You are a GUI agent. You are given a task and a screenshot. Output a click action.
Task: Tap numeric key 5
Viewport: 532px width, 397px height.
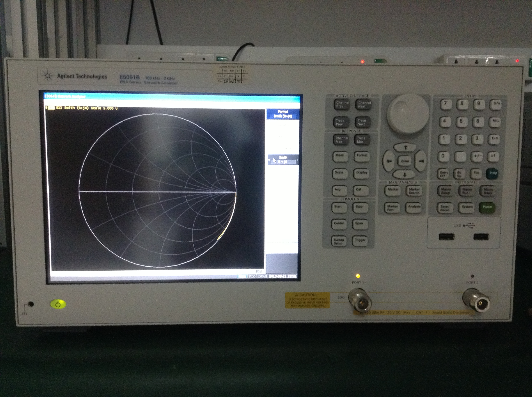pyautogui.click(x=462, y=122)
